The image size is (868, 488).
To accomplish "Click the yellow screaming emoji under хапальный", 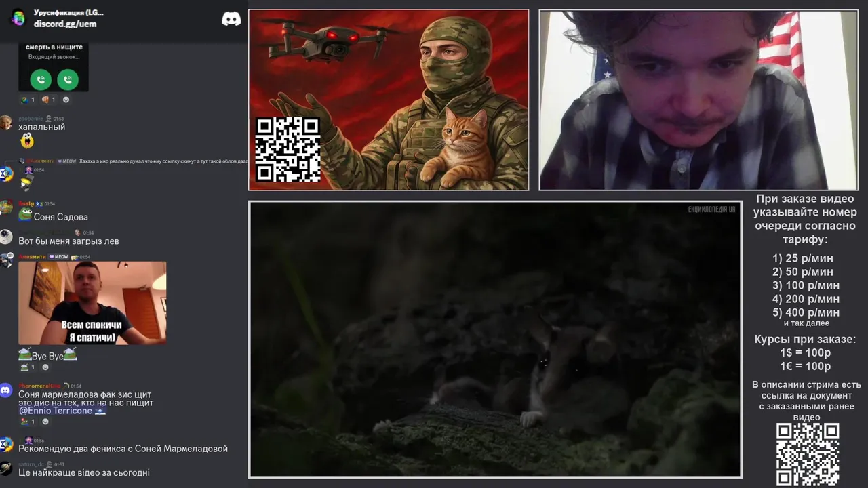I will [26, 141].
